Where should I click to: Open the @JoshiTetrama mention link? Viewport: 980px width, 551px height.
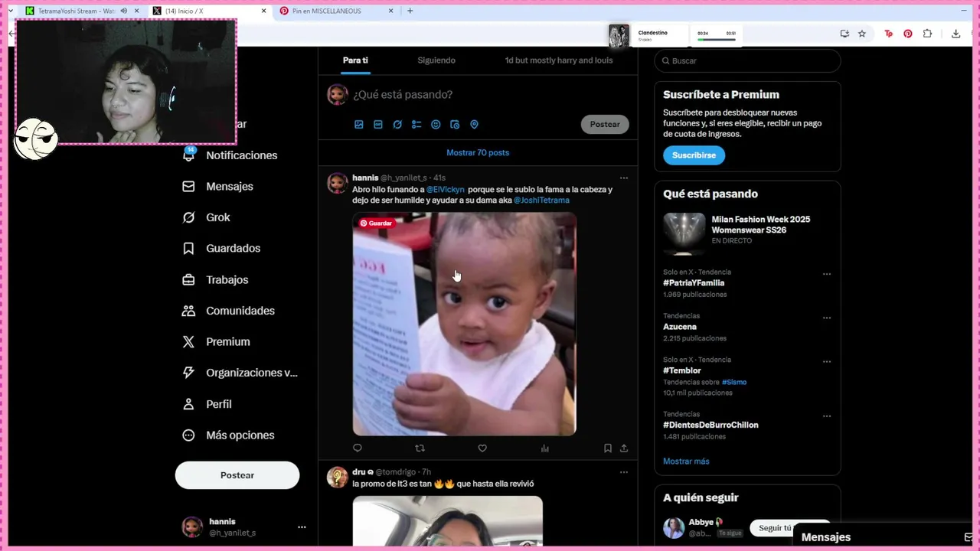[541, 201]
